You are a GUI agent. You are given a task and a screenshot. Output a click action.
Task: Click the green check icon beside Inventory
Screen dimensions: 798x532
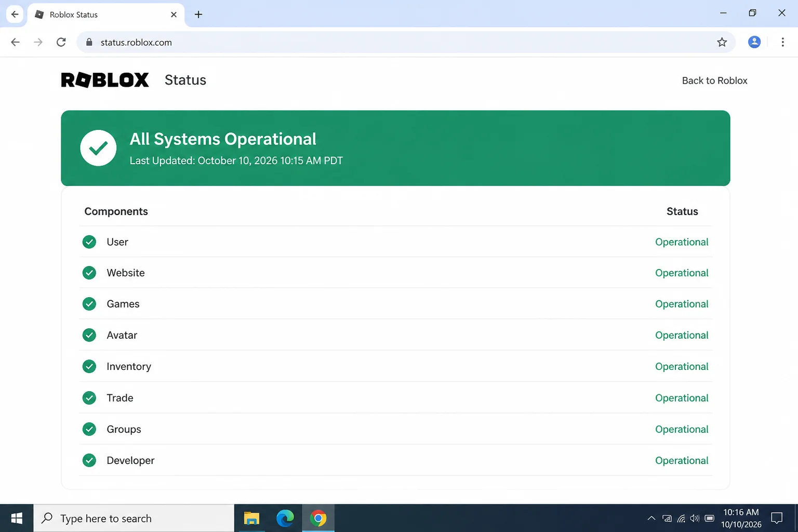click(89, 366)
